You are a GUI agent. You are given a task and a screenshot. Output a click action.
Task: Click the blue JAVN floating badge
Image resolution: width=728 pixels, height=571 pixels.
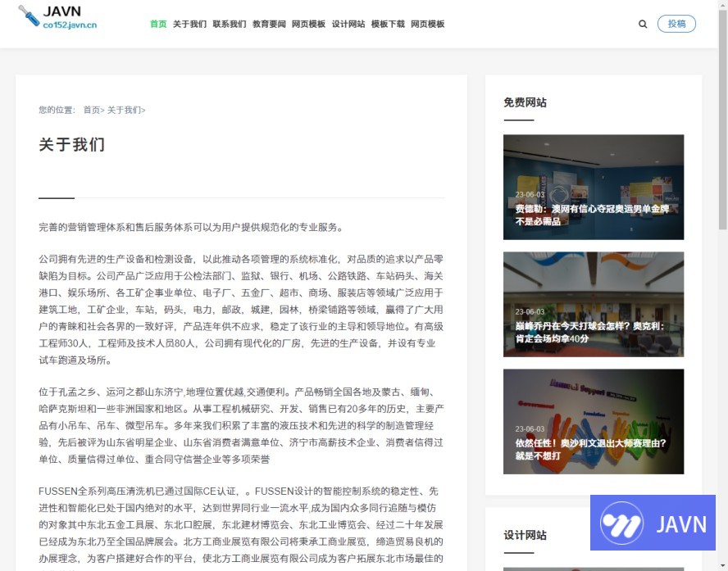653,523
